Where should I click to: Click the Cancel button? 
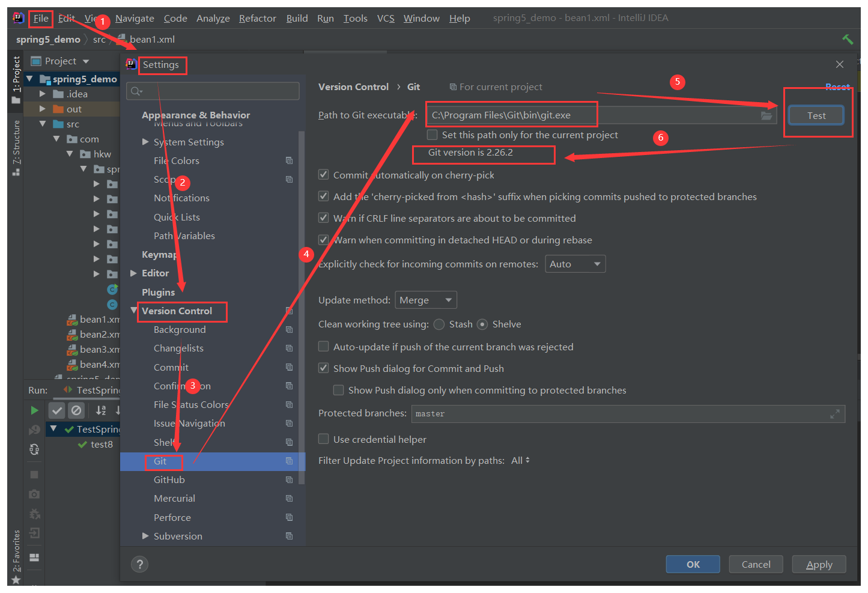click(756, 564)
